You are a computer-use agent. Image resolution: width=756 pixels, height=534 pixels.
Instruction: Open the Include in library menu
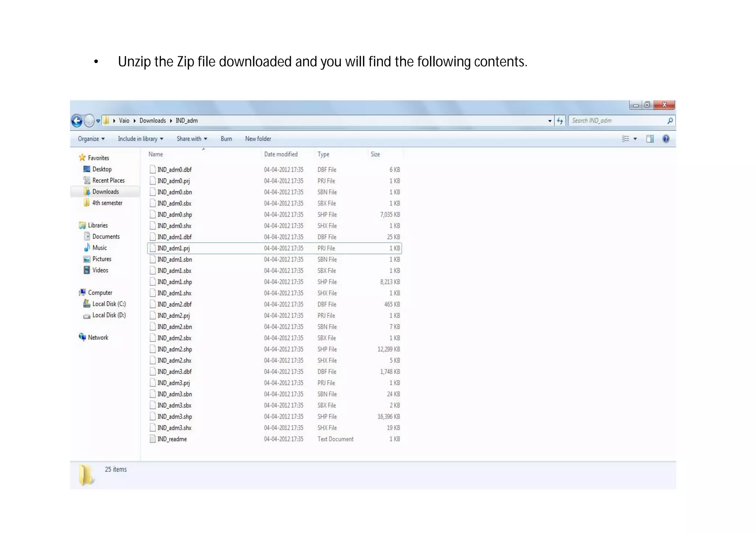point(141,139)
